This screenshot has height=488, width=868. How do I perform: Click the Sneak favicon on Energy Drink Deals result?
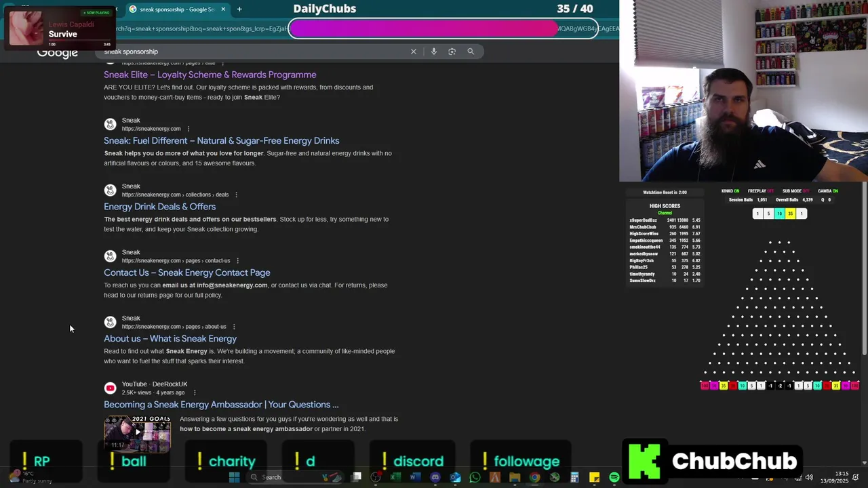coord(110,190)
